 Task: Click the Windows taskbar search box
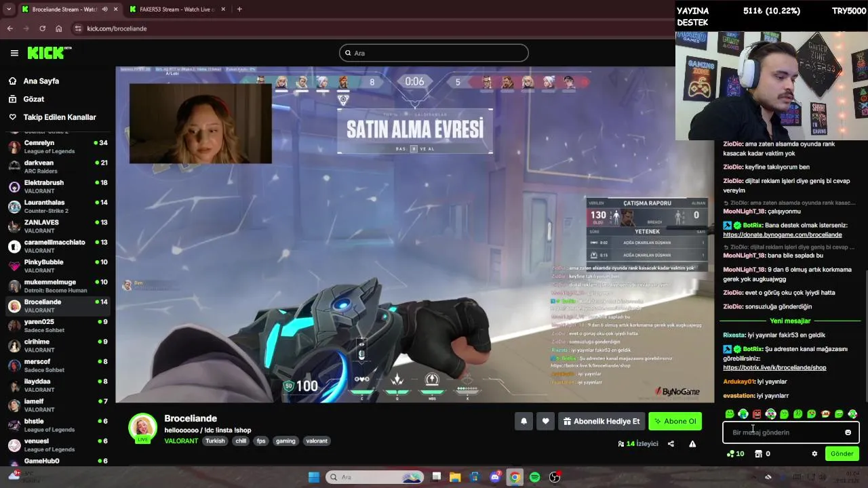[x=374, y=477]
